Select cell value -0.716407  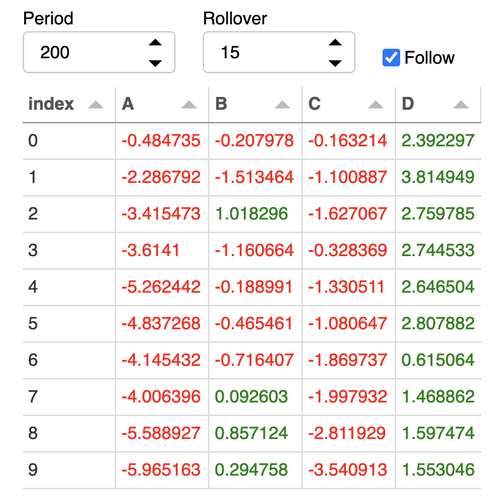[254, 360]
